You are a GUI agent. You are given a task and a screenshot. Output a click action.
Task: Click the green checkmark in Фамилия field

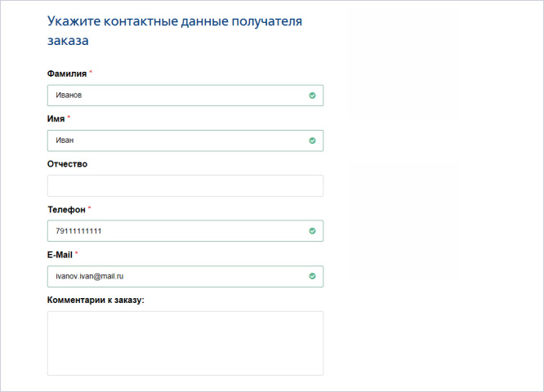[312, 96]
